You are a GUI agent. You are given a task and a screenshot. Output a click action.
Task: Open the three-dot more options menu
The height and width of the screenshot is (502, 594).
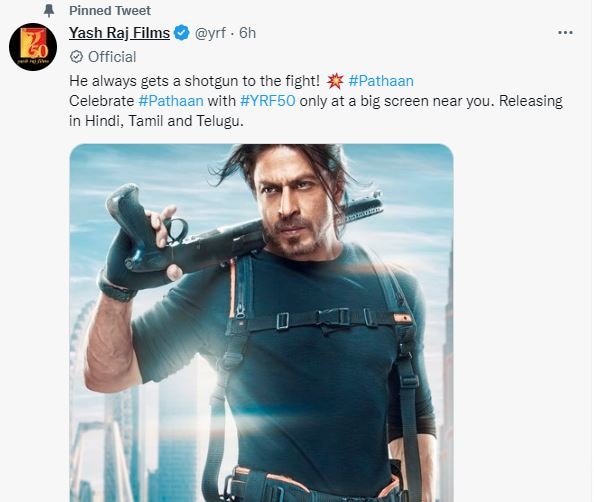[x=565, y=33]
